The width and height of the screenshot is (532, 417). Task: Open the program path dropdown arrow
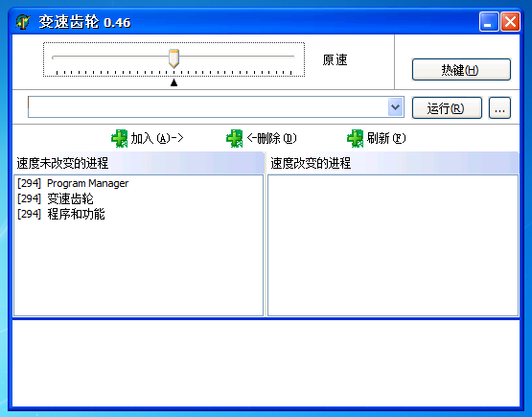pos(395,107)
